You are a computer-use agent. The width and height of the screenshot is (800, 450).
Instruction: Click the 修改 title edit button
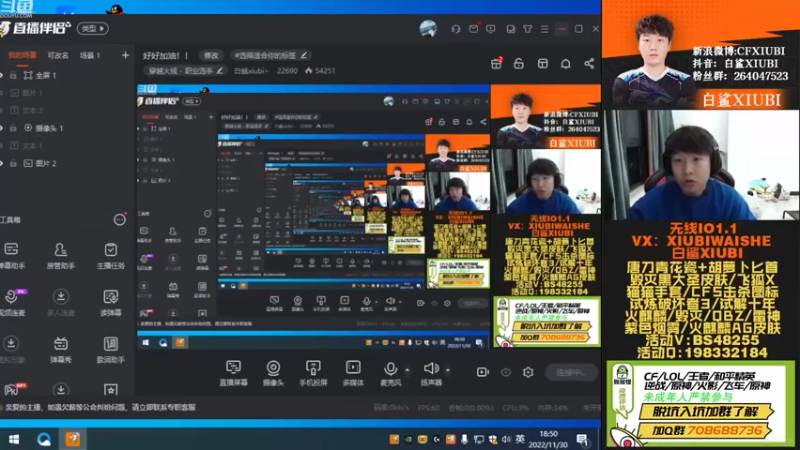211,55
